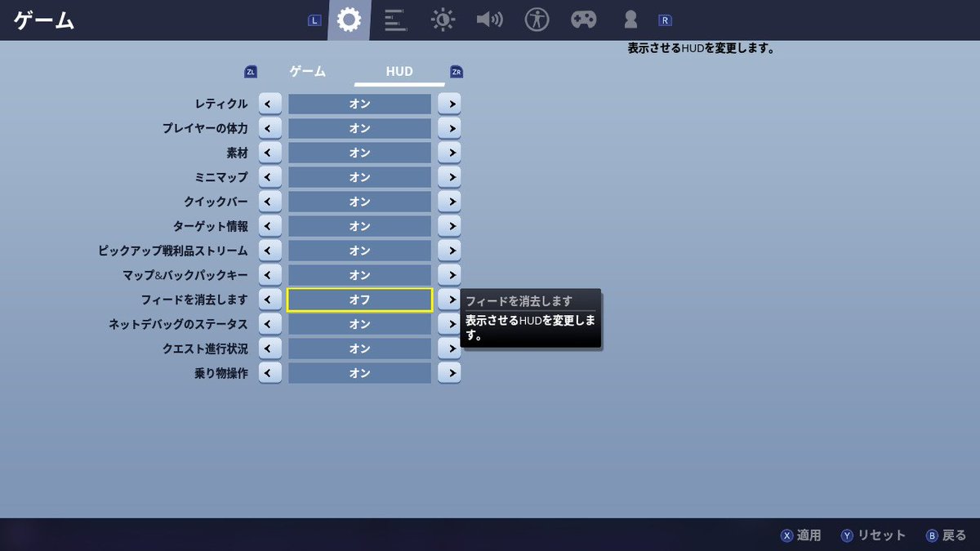Screen dimensions: 980x551
Task: Open the account settings person icon
Action: click(x=630, y=20)
